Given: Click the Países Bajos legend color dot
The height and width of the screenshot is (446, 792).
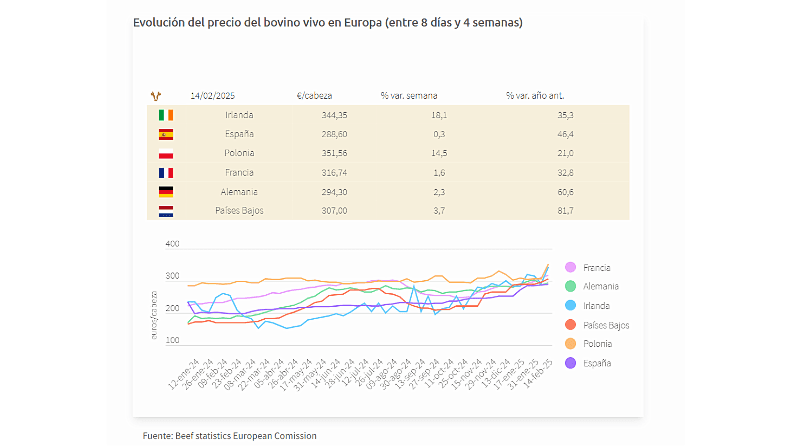Looking at the screenshot, I should 570,325.
